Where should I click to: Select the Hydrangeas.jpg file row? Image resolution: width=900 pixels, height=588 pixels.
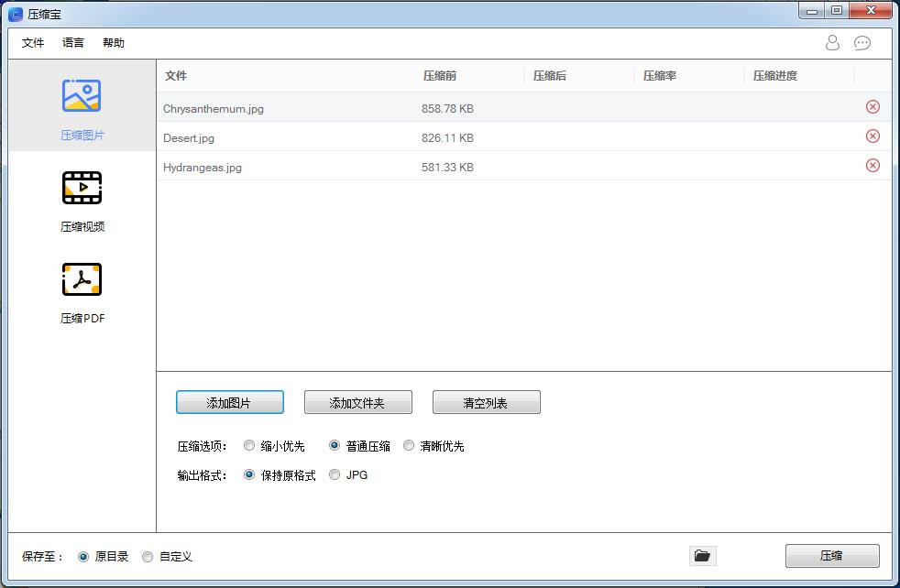pos(523,166)
